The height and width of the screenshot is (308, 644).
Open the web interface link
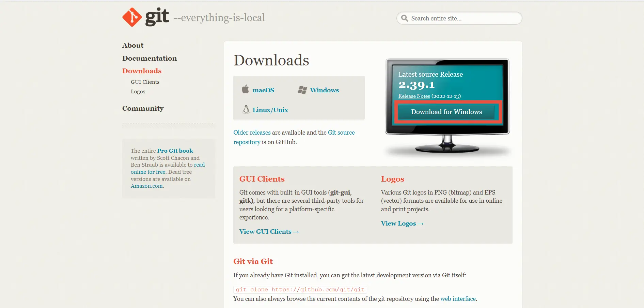[458, 299]
